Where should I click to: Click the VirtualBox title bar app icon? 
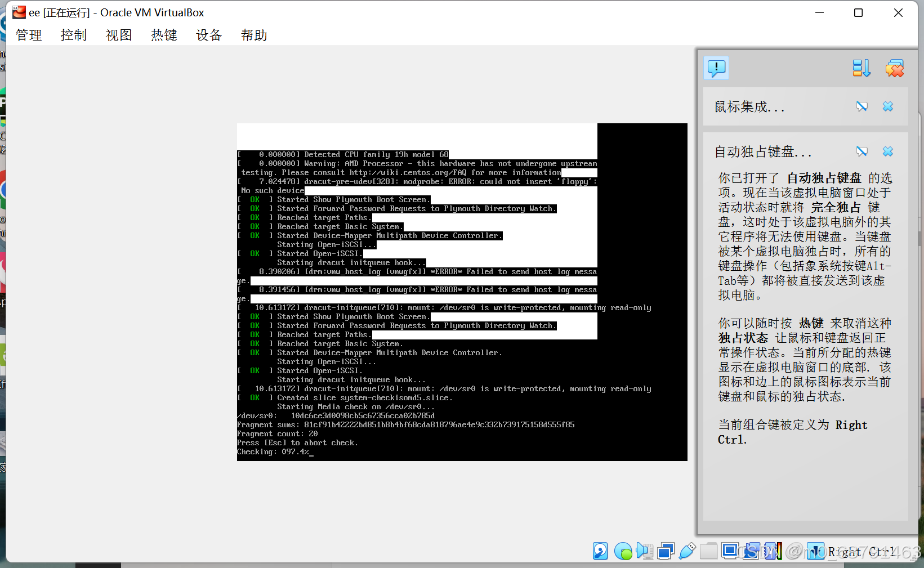tap(19, 12)
